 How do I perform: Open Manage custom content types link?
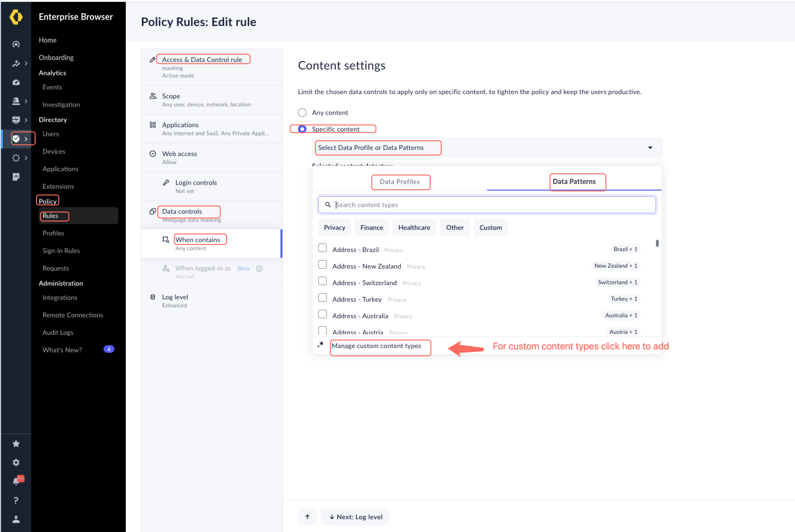tap(376, 346)
